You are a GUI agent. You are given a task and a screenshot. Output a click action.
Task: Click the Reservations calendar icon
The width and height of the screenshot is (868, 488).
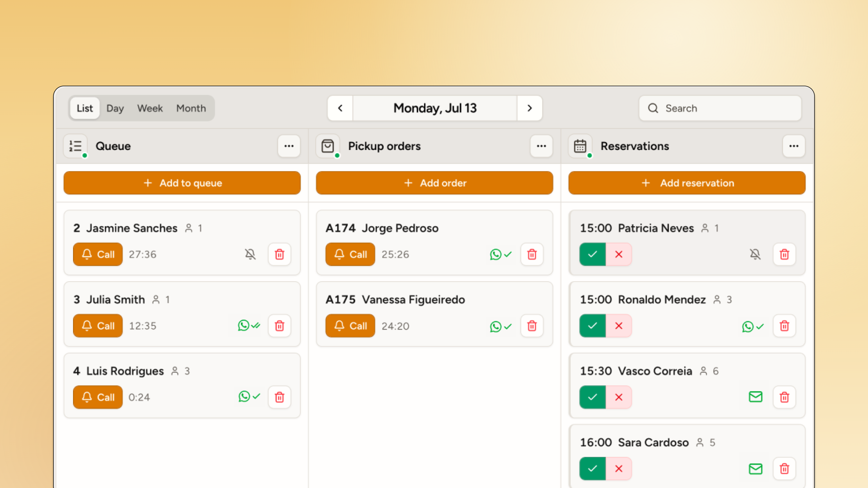tap(580, 146)
